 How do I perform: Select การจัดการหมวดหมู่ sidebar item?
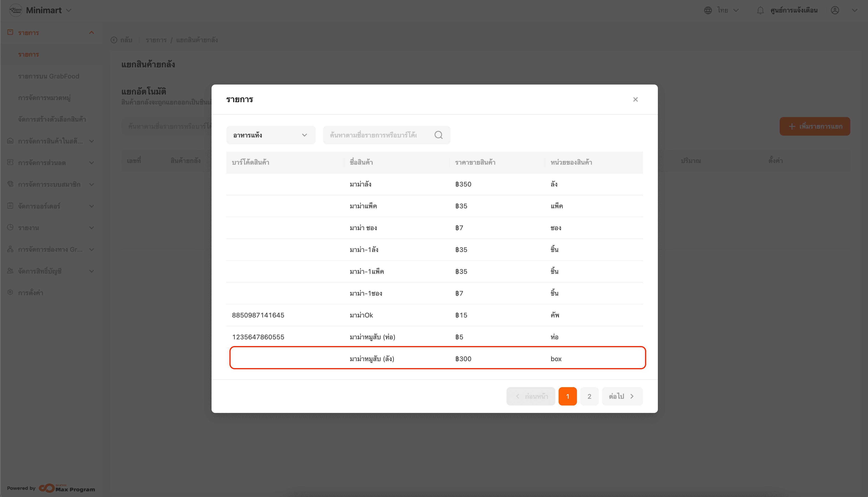pyautogui.click(x=44, y=98)
